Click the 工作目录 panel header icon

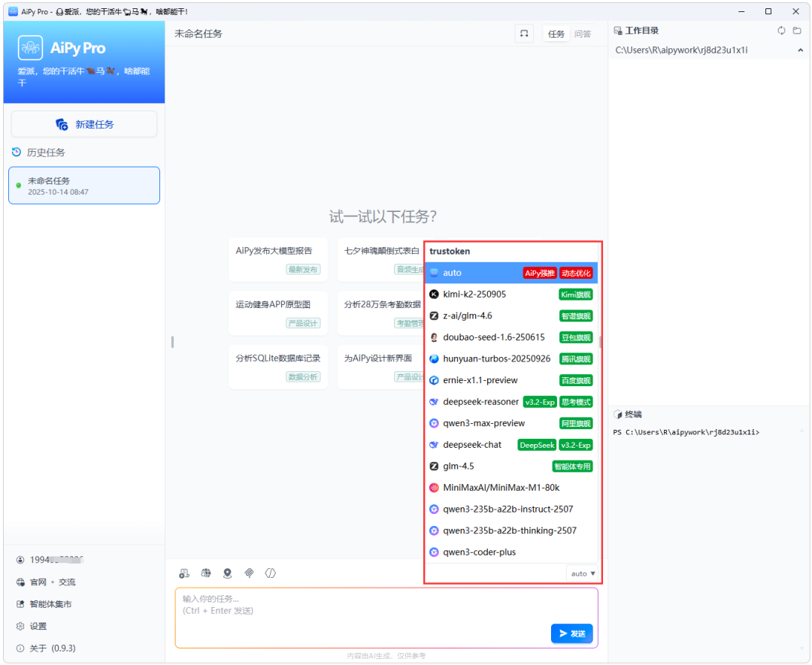click(x=618, y=31)
